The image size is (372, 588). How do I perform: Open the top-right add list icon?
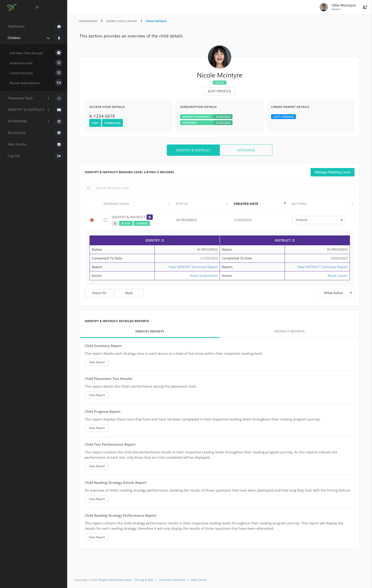point(365,7)
